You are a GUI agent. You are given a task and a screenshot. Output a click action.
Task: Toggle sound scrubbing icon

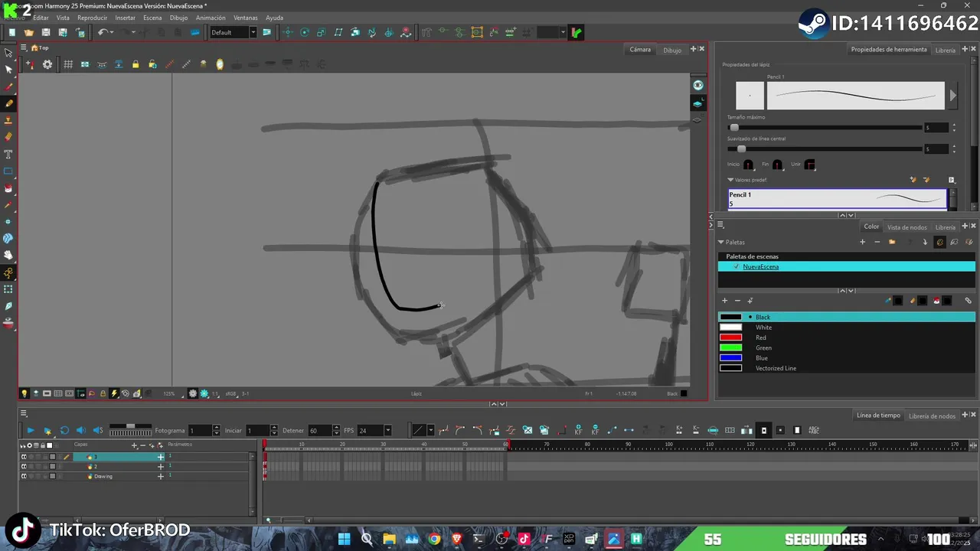[98, 430]
